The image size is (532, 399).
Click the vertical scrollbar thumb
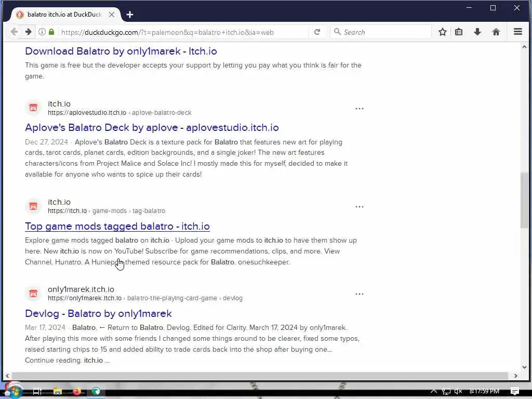coord(524,200)
